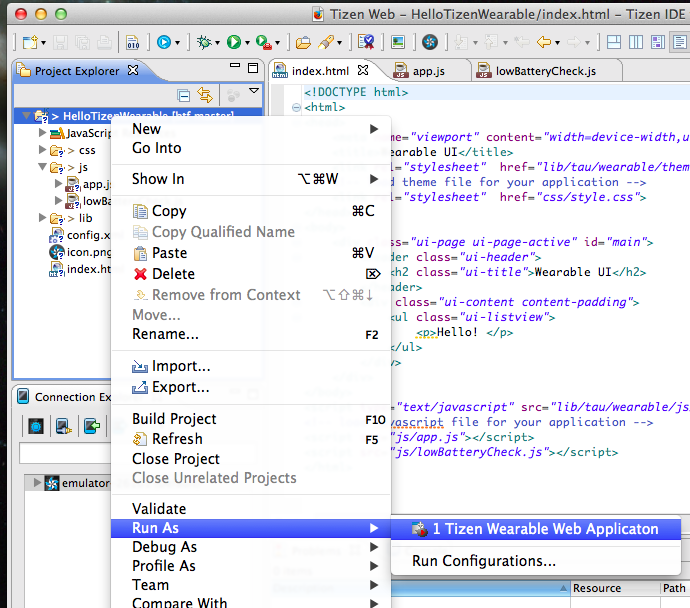Open the Project Explorer view menu triangle
This screenshot has width=690, height=608.
[x=254, y=91]
